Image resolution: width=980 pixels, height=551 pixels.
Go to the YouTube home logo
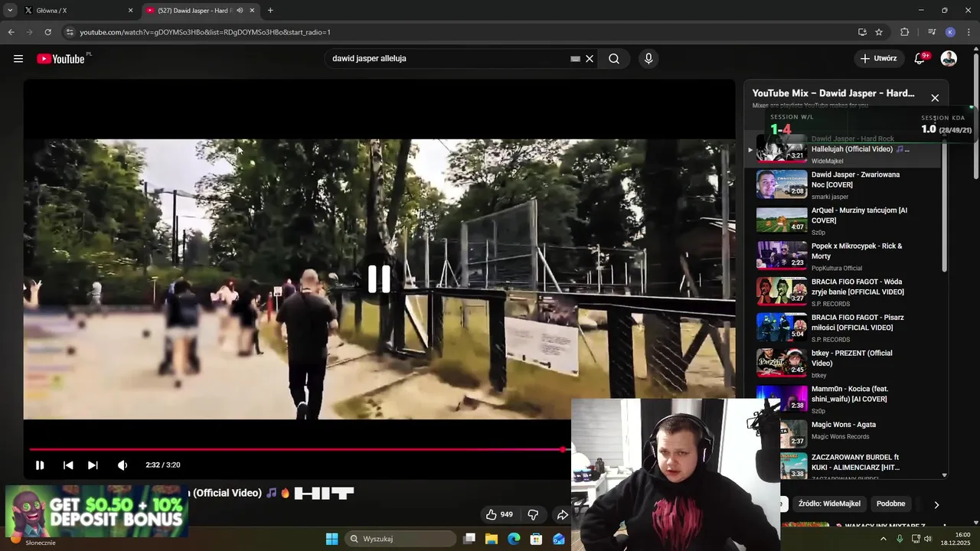point(60,59)
